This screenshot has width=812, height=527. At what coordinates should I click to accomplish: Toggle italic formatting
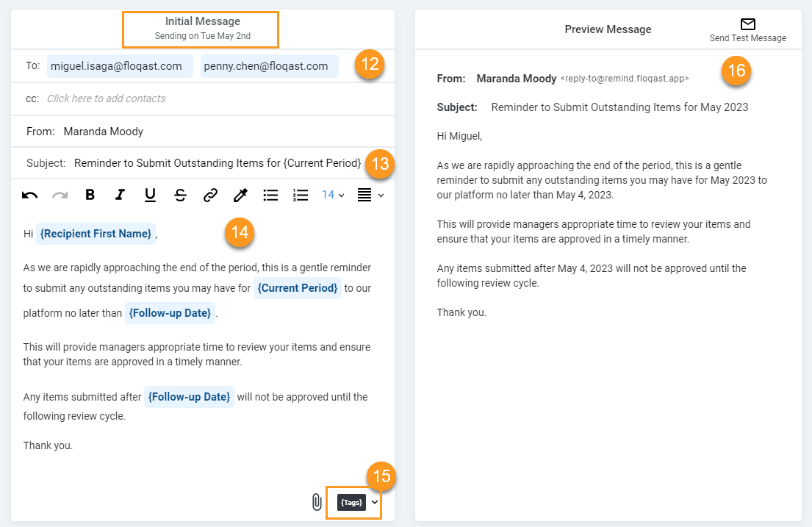120,195
